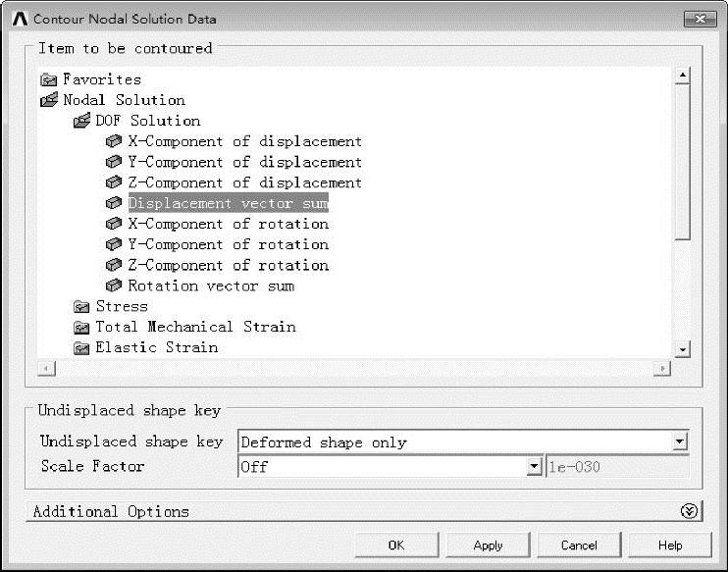Select Z-Component of displacement item
The width and height of the screenshot is (728, 572).
click(x=244, y=182)
